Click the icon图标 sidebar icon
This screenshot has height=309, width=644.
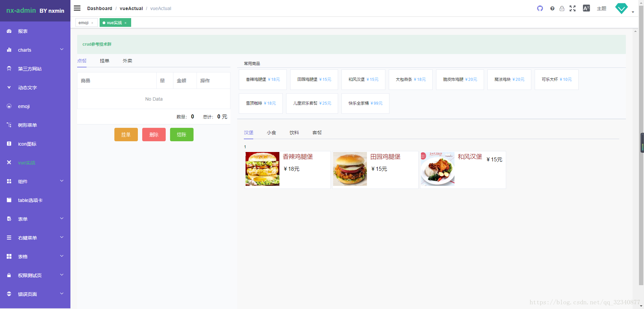click(9, 144)
